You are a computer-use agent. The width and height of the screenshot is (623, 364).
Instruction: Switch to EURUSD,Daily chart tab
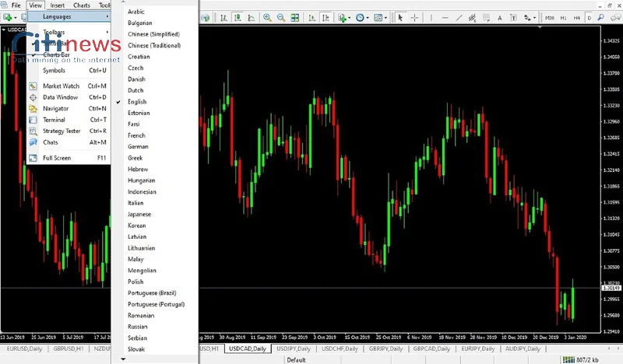point(24,348)
